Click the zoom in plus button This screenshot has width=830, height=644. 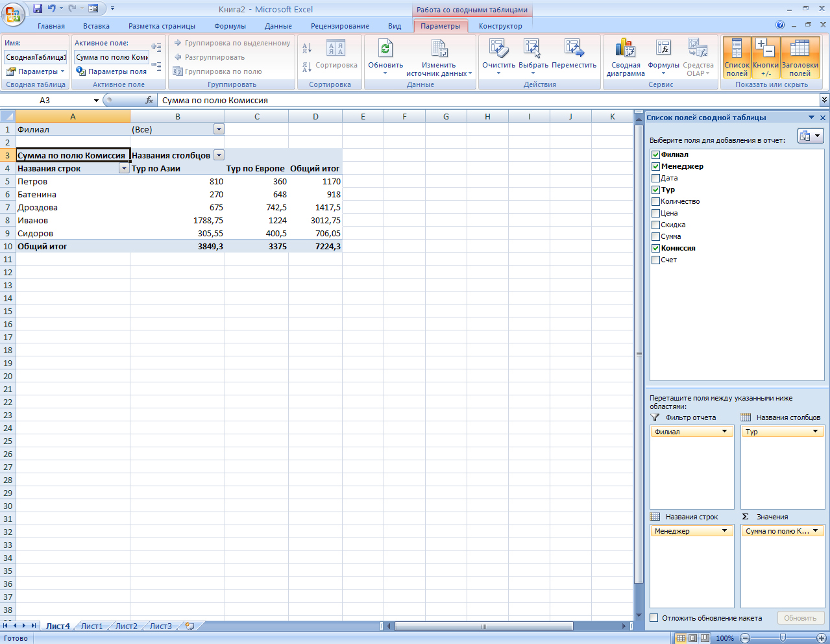821,638
